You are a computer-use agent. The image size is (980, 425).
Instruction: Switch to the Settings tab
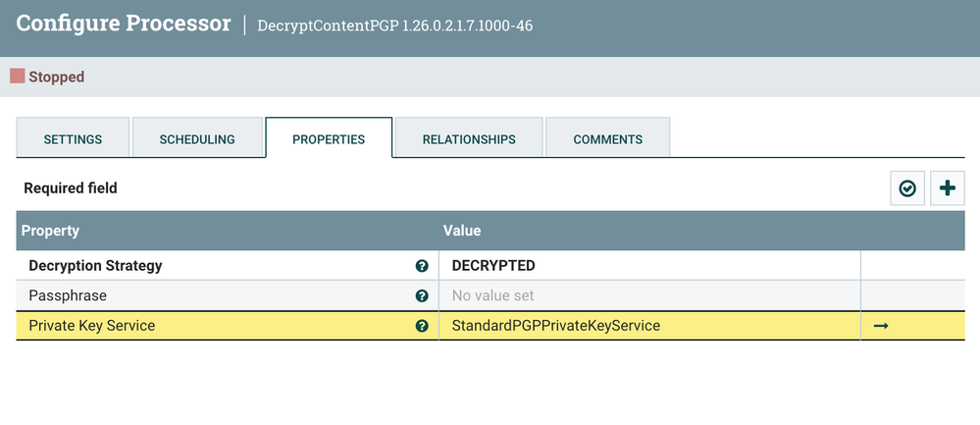tap(73, 137)
